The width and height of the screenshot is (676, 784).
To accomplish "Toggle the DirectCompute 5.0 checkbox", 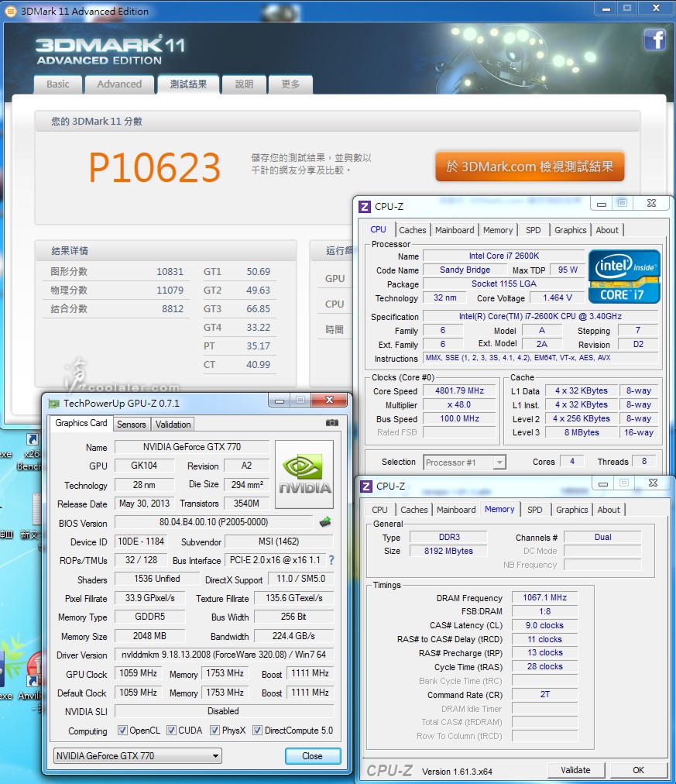I will click(257, 730).
